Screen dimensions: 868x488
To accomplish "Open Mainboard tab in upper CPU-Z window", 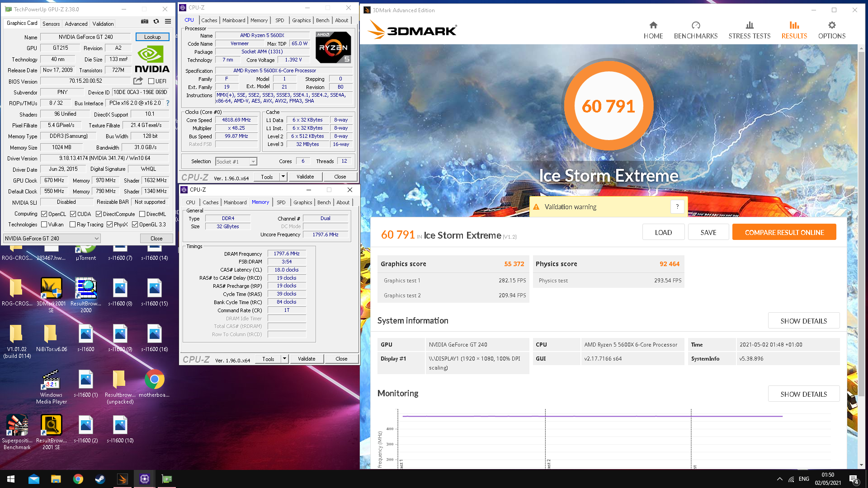I will coord(234,20).
